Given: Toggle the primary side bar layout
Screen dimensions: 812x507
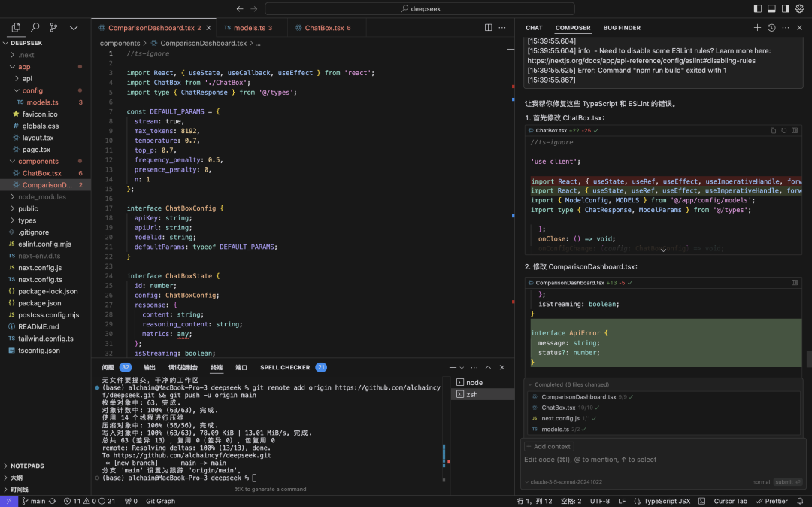Looking at the screenshot, I should click(x=758, y=8).
